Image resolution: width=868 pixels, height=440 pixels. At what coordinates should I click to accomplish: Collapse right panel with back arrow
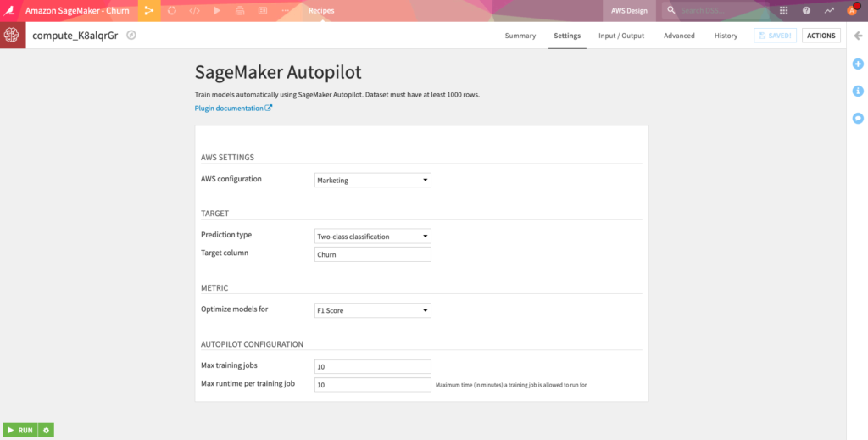858,36
